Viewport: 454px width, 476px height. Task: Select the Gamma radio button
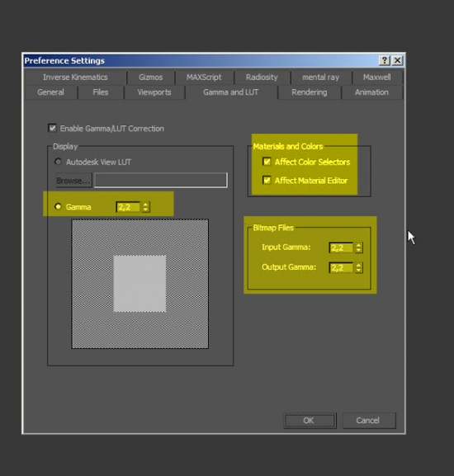(58, 206)
